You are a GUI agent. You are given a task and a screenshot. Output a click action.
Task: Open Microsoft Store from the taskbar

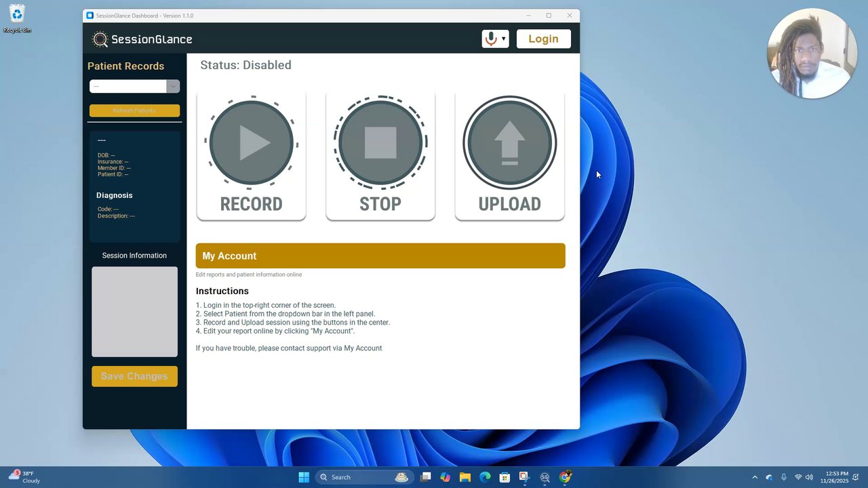505,477
